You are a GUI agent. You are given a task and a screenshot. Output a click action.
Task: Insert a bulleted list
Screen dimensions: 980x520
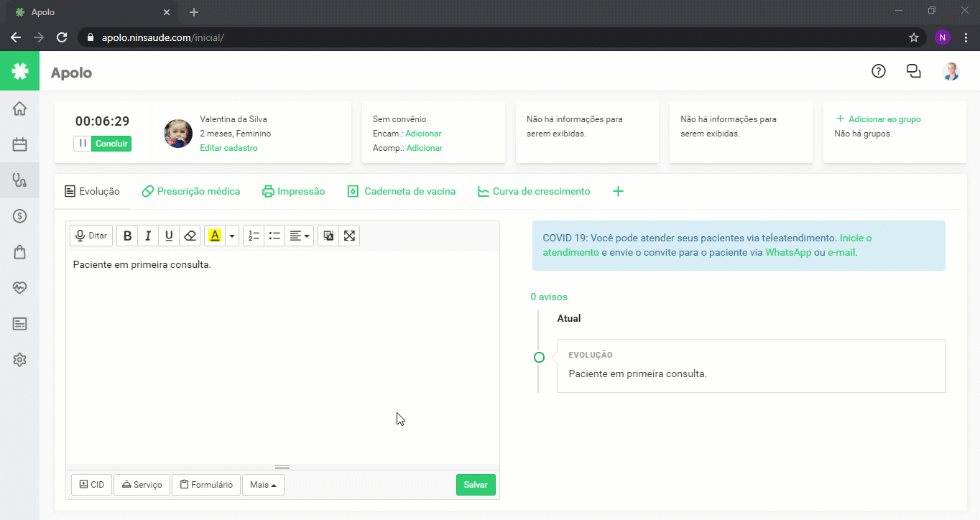pos(274,236)
